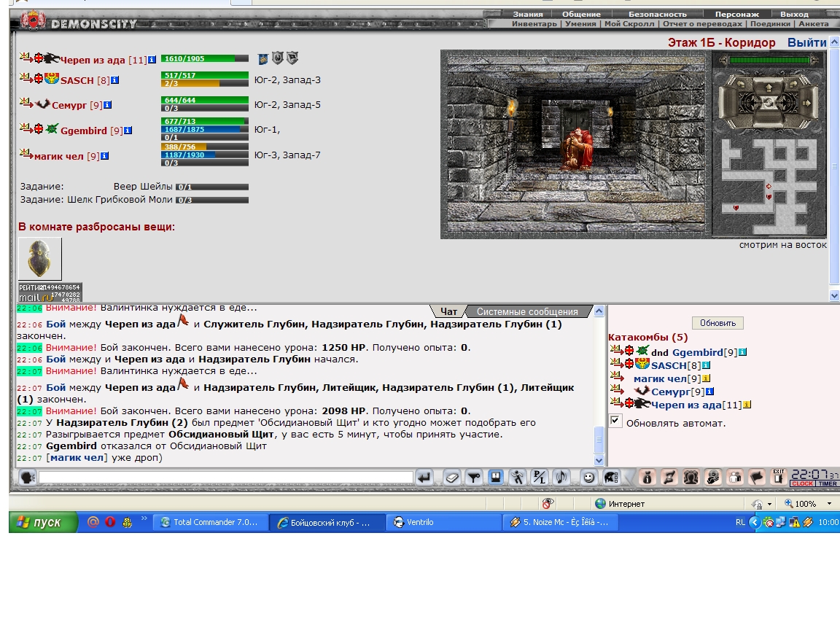
Task: Click chat scrollbar up arrow
Action: coord(599,311)
